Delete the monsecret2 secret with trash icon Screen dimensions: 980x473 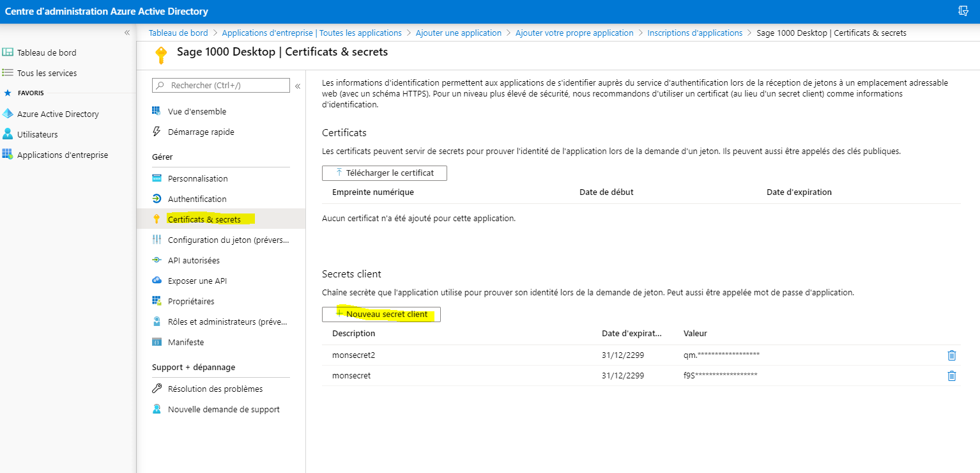(951, 355)
